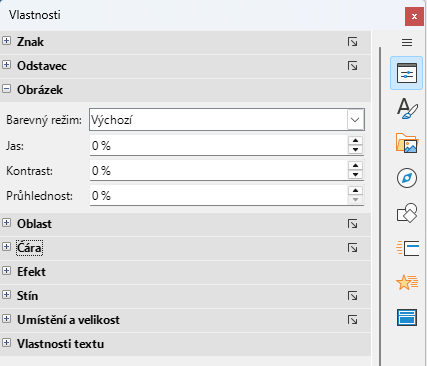Open the Shapes deck icon
Screen dimensions: 427x366
coord(407,213)
